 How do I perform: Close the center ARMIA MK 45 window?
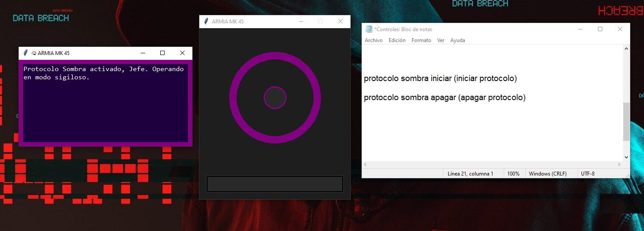point(340,21)
